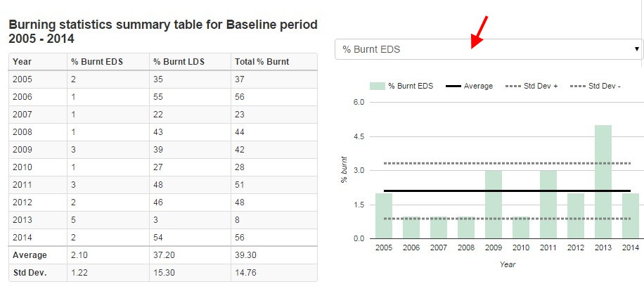644x296 pixels.
Task: Click the Year column header
Action: point(22,62)
